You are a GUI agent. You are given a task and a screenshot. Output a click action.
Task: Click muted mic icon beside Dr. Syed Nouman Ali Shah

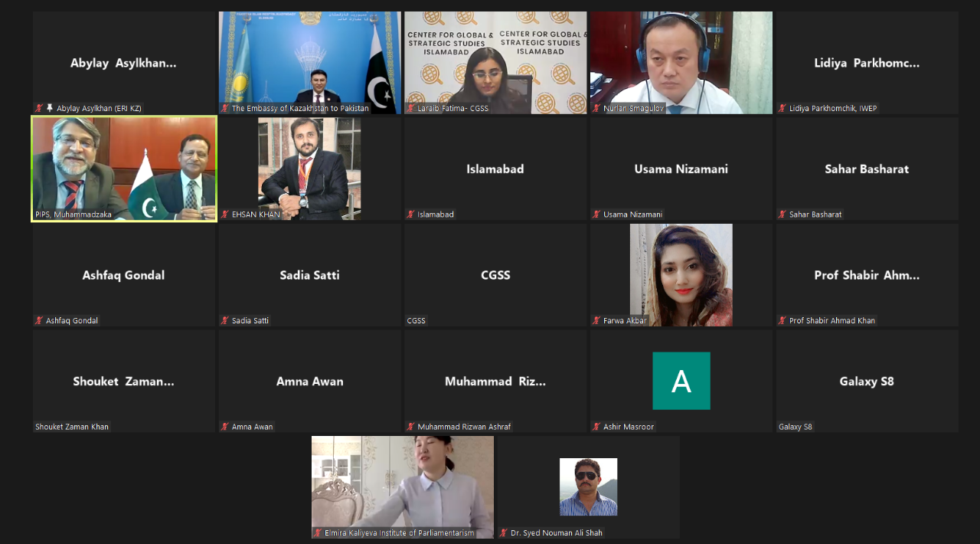(x=504, y=533)
